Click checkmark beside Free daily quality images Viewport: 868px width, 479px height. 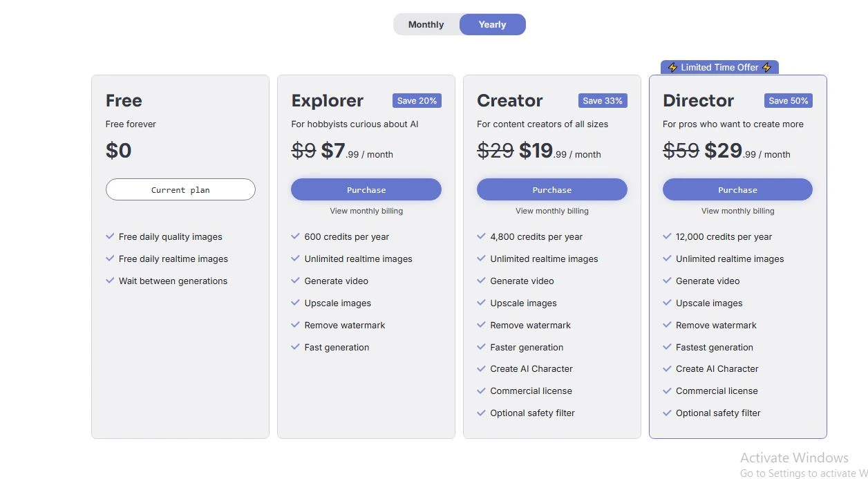tap(110, 236)
